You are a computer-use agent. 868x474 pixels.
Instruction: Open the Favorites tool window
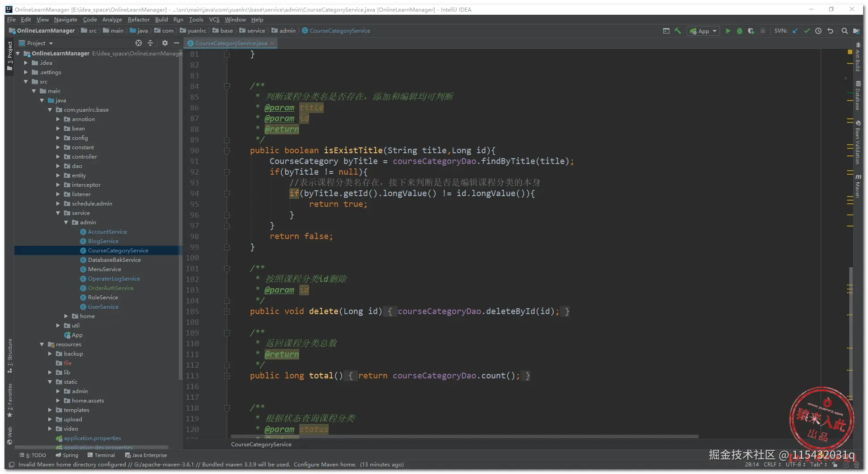click(10, 400)
